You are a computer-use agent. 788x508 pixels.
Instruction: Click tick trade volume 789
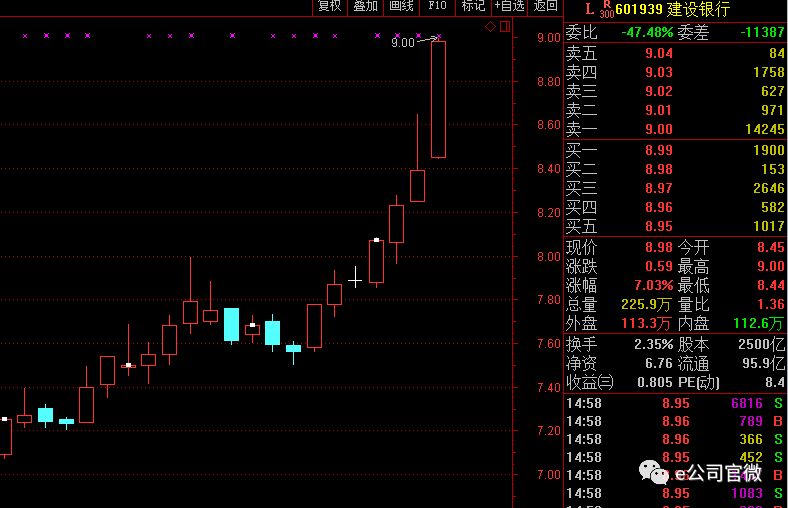tap(751, 421)
